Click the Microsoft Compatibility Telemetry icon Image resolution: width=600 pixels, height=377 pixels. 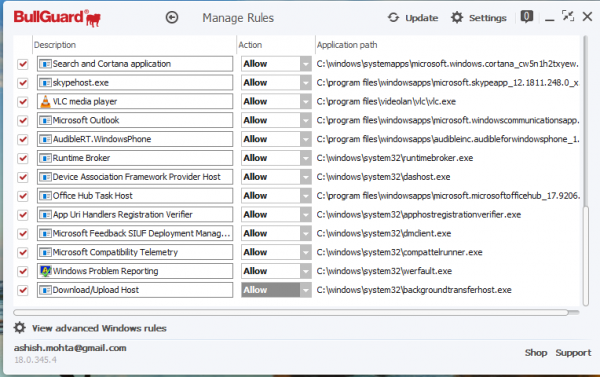[x=46, y=252]
